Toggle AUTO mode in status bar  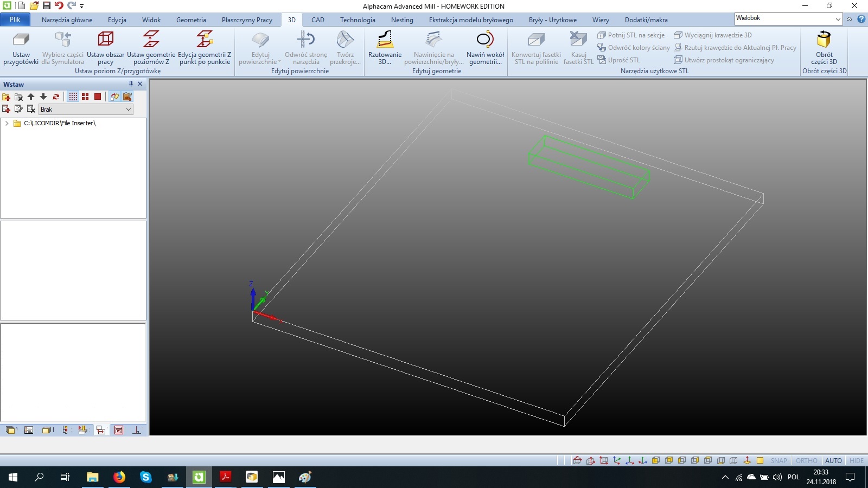833,461
